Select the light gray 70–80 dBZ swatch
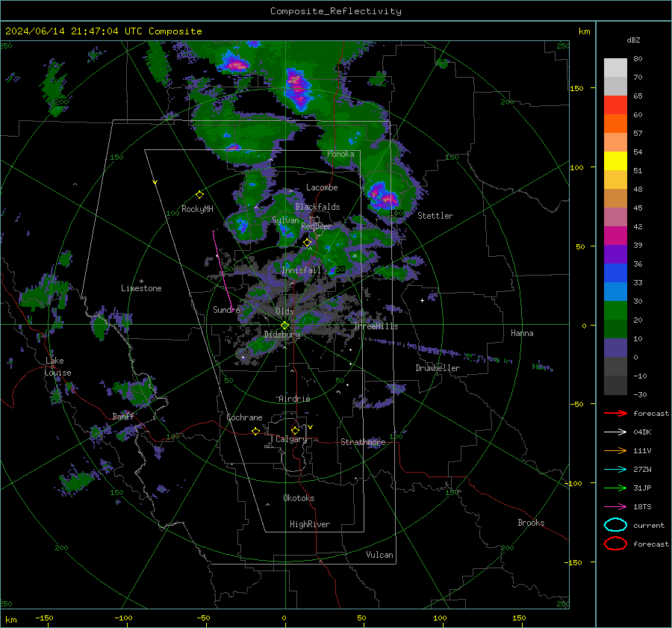 pos(615,68)
